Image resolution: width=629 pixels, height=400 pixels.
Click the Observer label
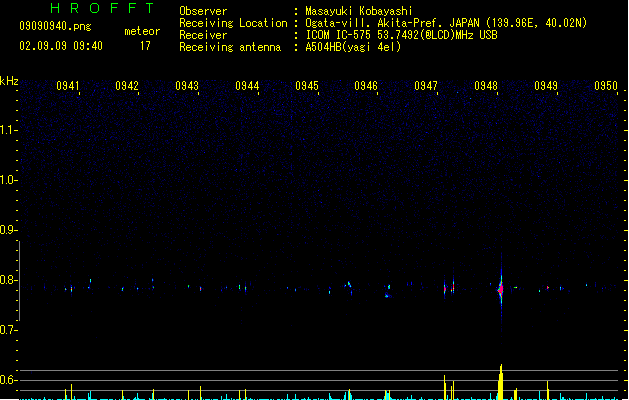pyautogui.click(x=203, y=11)
